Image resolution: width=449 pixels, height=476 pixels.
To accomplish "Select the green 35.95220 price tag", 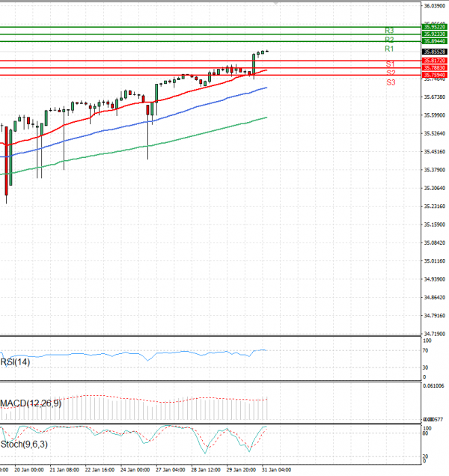I will [435, 27].
